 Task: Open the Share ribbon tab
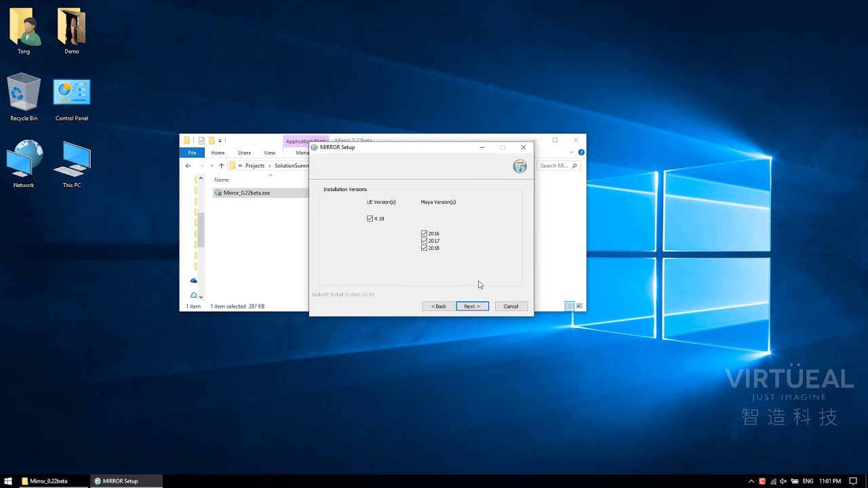tap(244, 152)
